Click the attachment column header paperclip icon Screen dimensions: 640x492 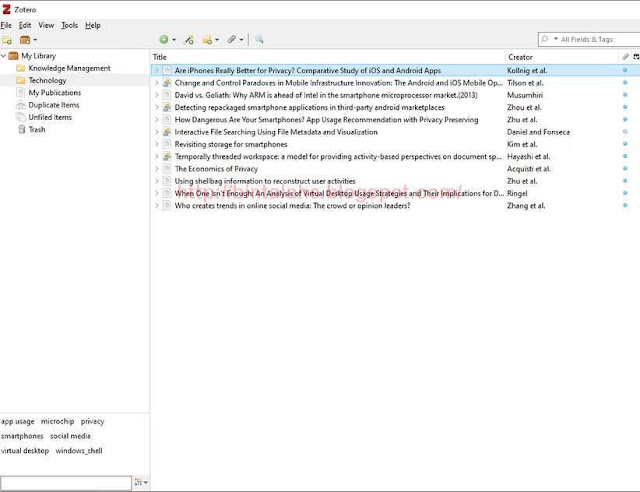[625, 57]
